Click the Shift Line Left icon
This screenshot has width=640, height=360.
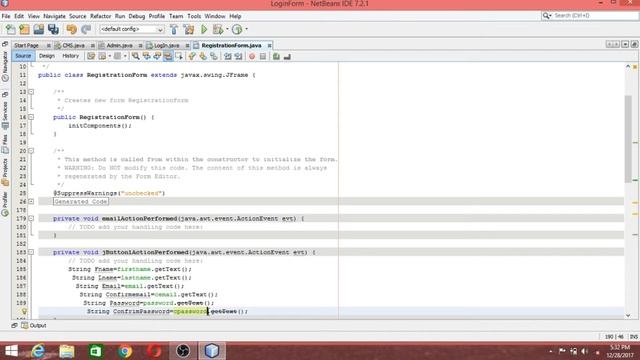point(228,56)
